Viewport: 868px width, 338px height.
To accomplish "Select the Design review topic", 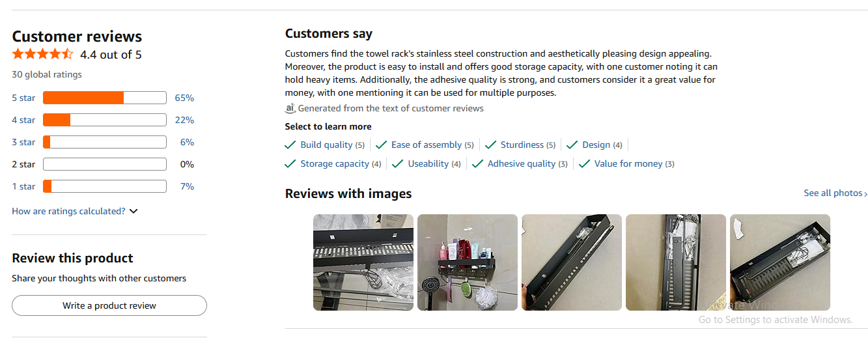I will [596, 145].
